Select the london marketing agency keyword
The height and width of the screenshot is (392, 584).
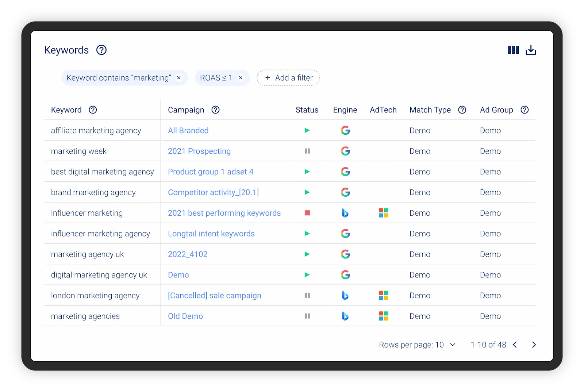(95, 296)
